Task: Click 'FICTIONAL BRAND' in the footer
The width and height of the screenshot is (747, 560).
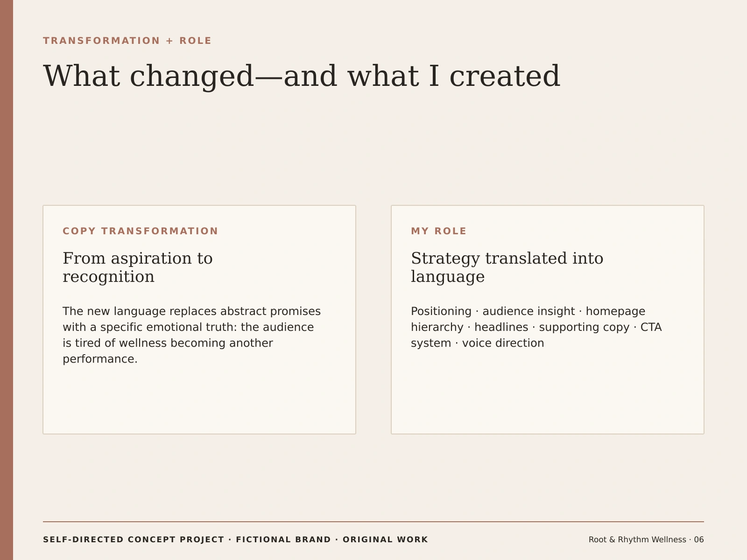Action: point(283,539)
